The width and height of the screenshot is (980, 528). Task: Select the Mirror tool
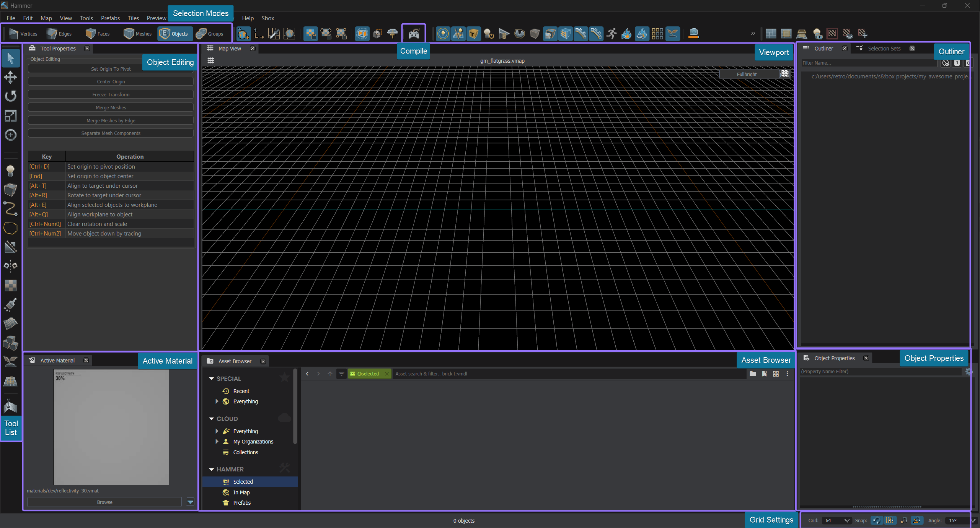coord(10,266)
